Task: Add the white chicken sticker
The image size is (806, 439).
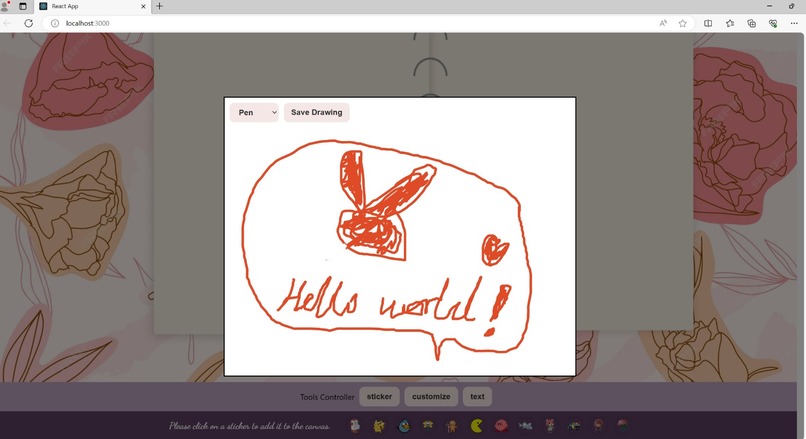Action: point(355,426)
